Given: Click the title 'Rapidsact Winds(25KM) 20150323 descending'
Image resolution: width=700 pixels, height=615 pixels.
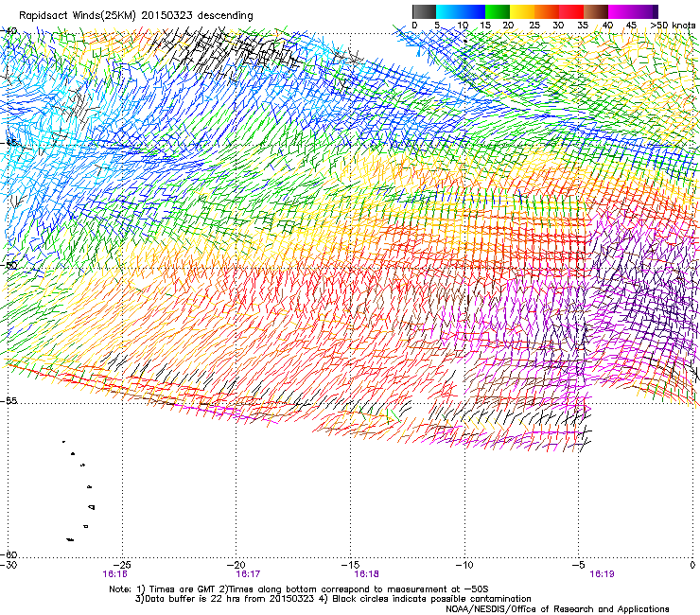Looking at the screenshot, I should pos(135,16).
